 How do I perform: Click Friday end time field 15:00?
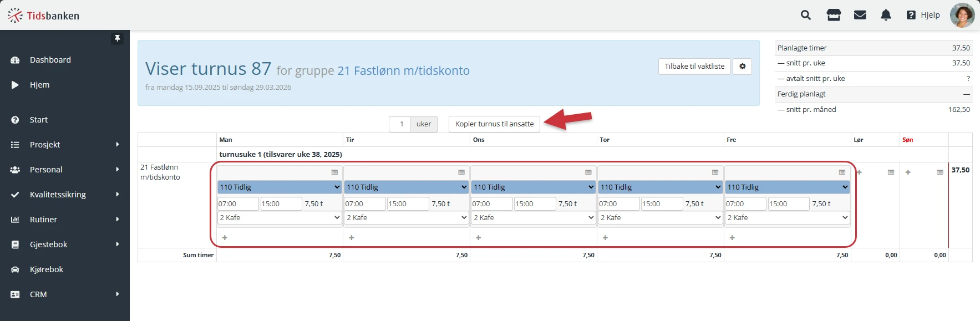tap(789, 204)
